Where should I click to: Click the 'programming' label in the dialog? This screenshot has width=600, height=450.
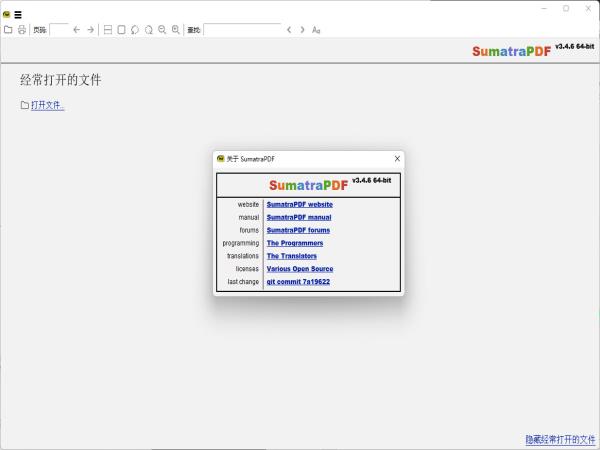[x=241, y=243]
